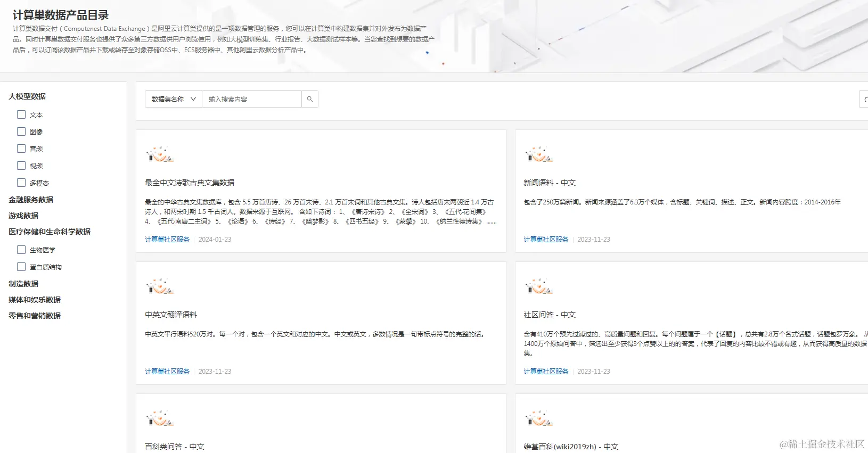The width and height of the screenshot is (868, 453).
Task: Click logo icon on 中英文翻译语料 card
Action: [160, 286]
